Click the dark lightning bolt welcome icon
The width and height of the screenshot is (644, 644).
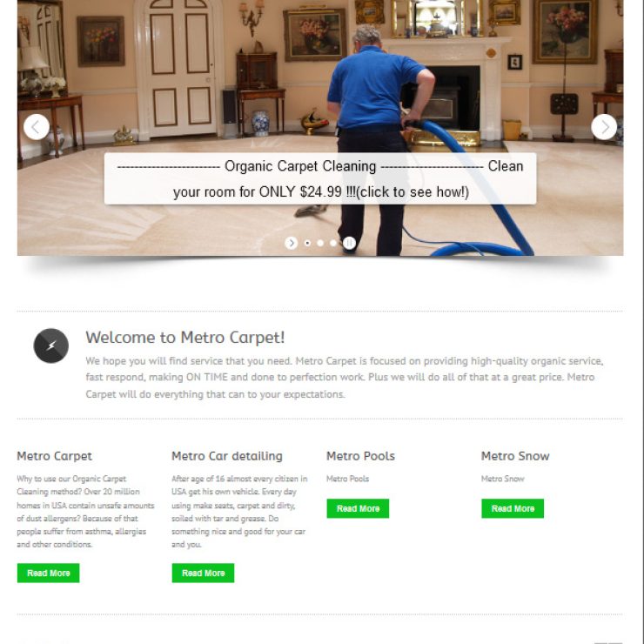[x=51, y=345]
